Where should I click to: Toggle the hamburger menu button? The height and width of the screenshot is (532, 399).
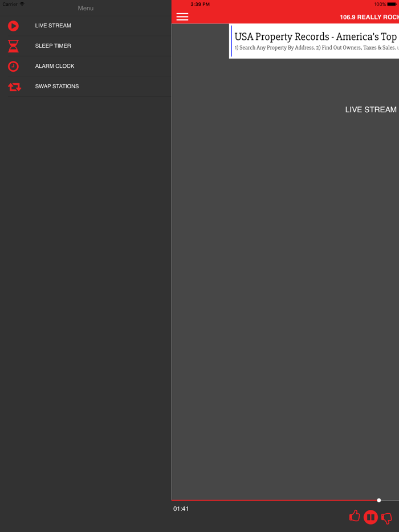182,17
